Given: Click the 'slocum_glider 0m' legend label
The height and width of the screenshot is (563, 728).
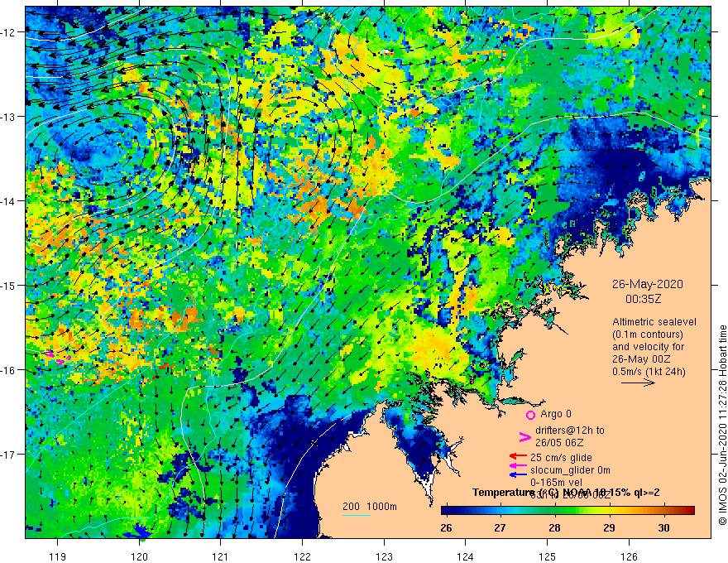Looking at the screenshot, I should click(x=570, y=470).
